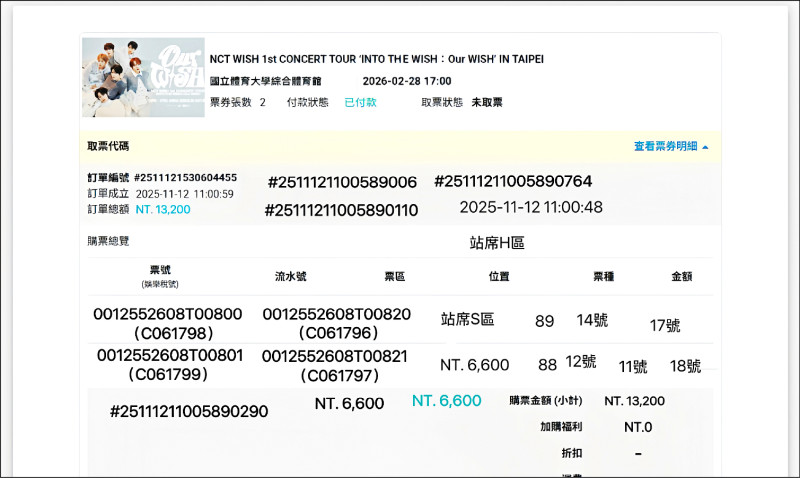
Task: Click code #25111211005890764
Action: click(x=513, y=181)
